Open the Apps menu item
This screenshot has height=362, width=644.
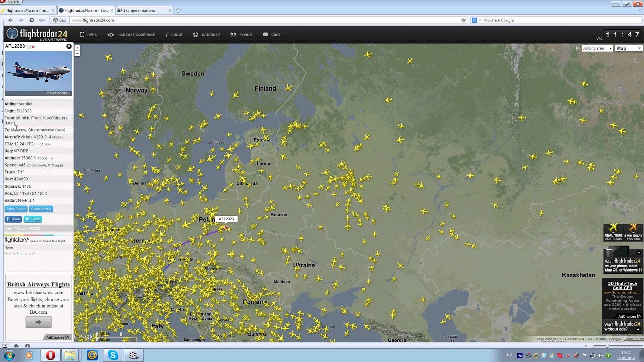point(88,35)
